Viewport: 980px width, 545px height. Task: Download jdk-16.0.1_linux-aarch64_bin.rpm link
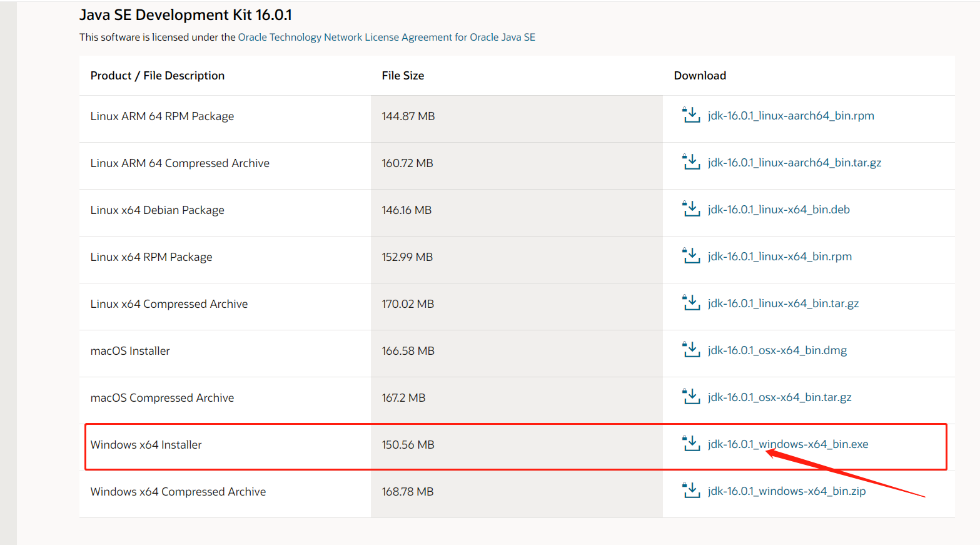pyautogui.click(x=791, y=116)
